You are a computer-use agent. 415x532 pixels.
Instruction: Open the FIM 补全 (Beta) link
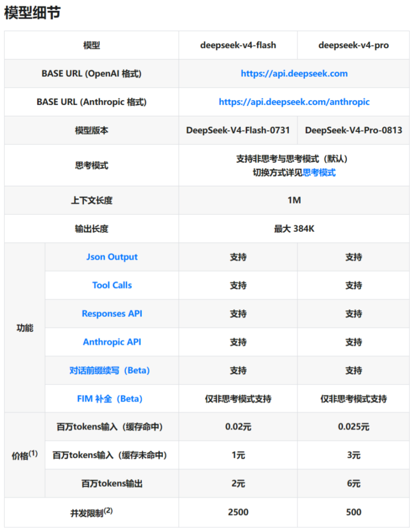pyautogui.click(x=110, y=398)
